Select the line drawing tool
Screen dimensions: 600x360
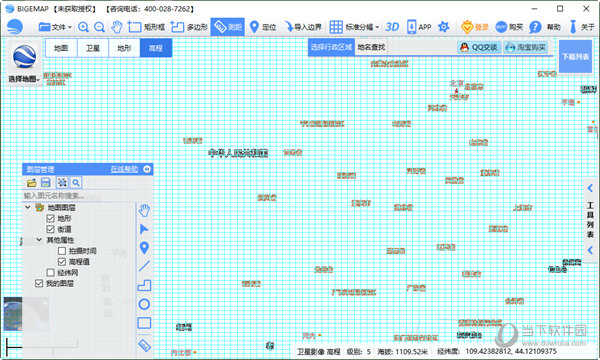(144, 266)
